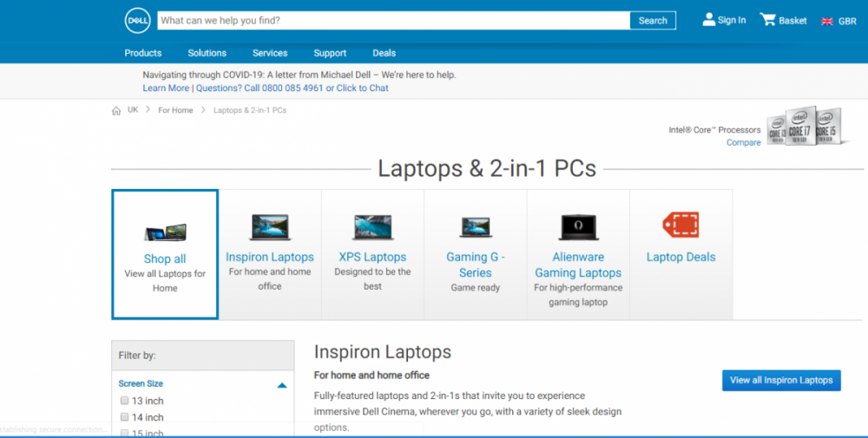Click the 'Laptops & 2-in-1 PCs' page title
Viewport: 868px width, 438px height.
[x=487, y=168]
